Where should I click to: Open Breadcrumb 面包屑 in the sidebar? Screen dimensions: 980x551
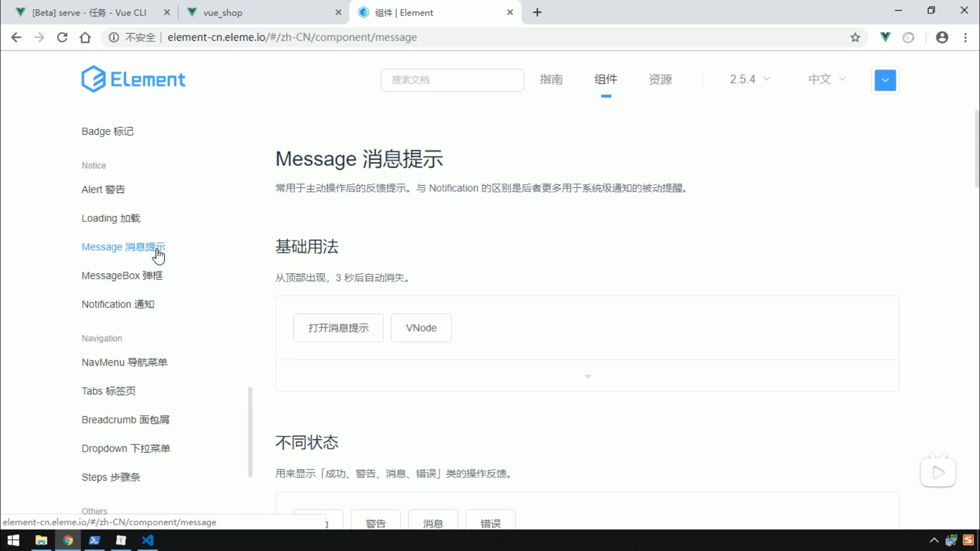(x=126, y=420)
